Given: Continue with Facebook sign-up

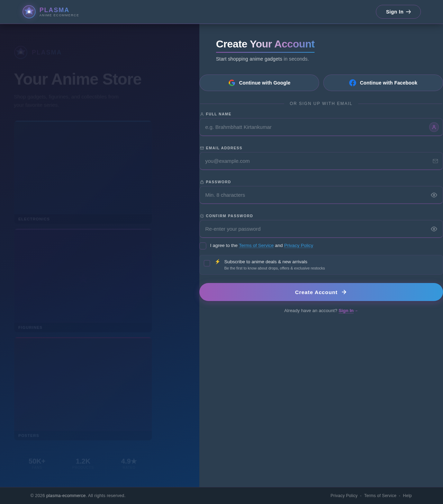Looking at the screenshot, I should pyautogui.click(x=383, y=83).
